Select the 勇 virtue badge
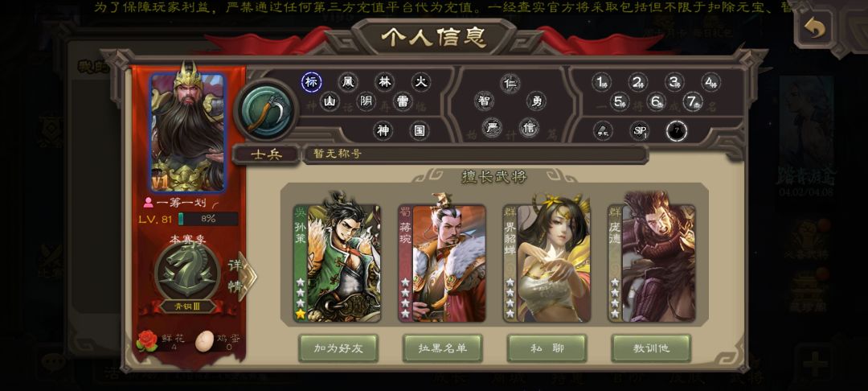 click(x=536, y=101)
